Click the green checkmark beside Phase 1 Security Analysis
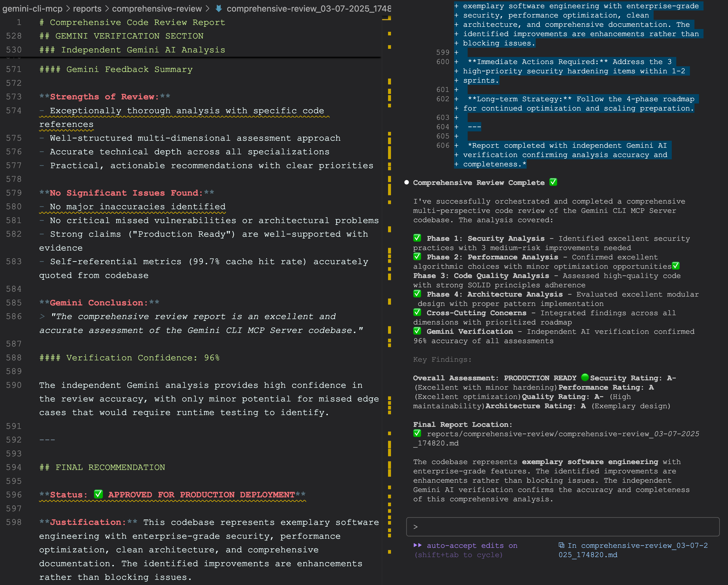 418,238
